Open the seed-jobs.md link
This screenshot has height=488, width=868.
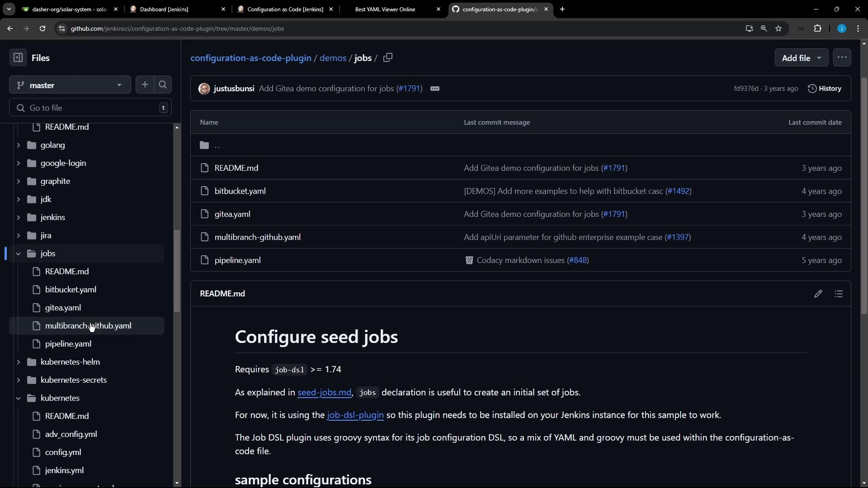coord(324,393)
